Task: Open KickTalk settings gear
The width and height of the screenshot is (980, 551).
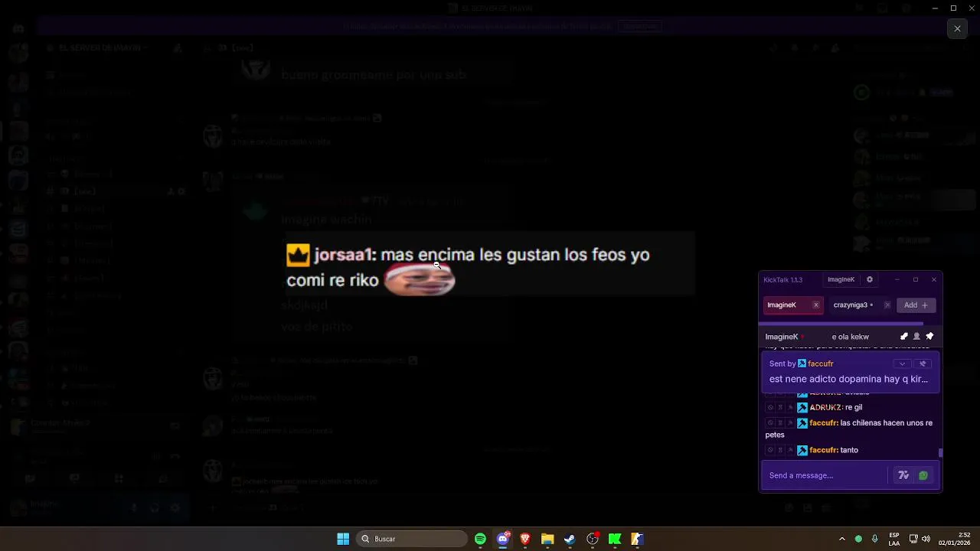Action: point(869,279)
